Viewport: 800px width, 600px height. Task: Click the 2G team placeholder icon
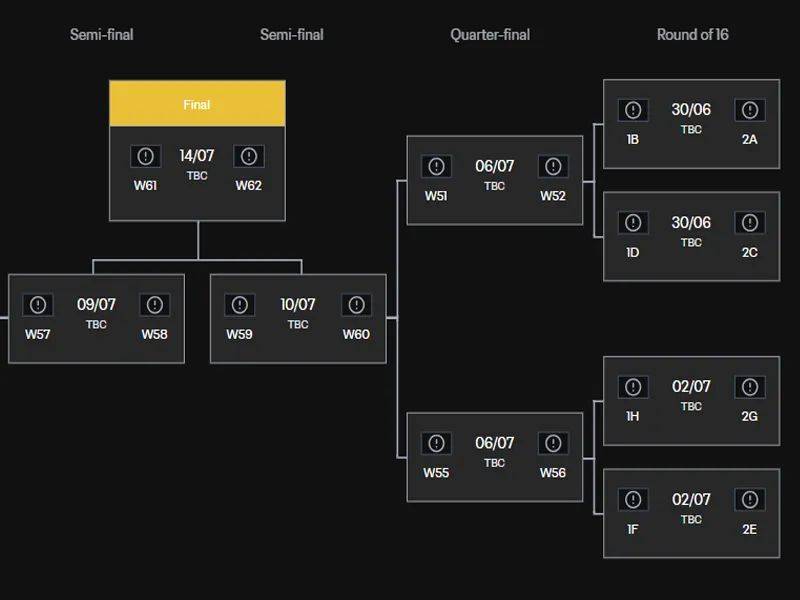coord(749,387)
